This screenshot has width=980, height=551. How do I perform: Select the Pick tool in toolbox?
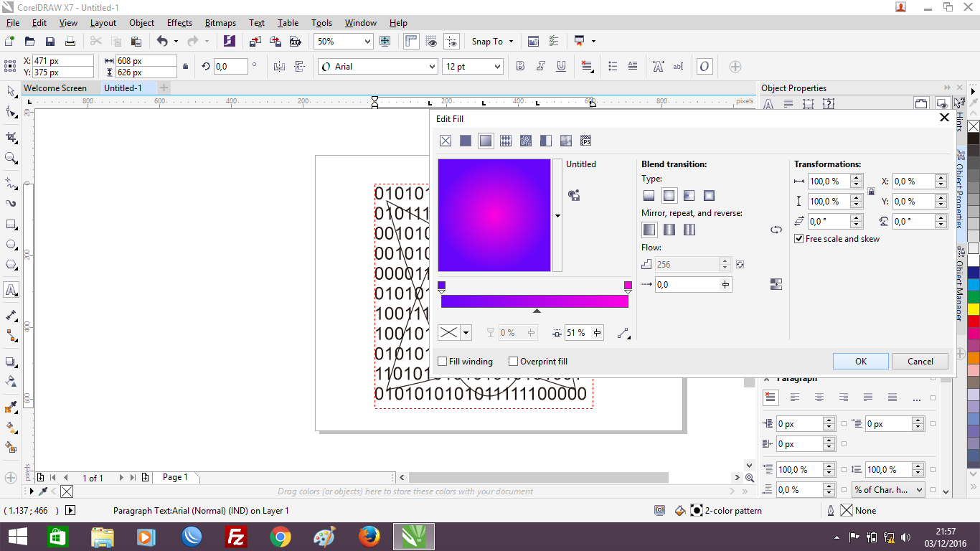click(11, 91)
